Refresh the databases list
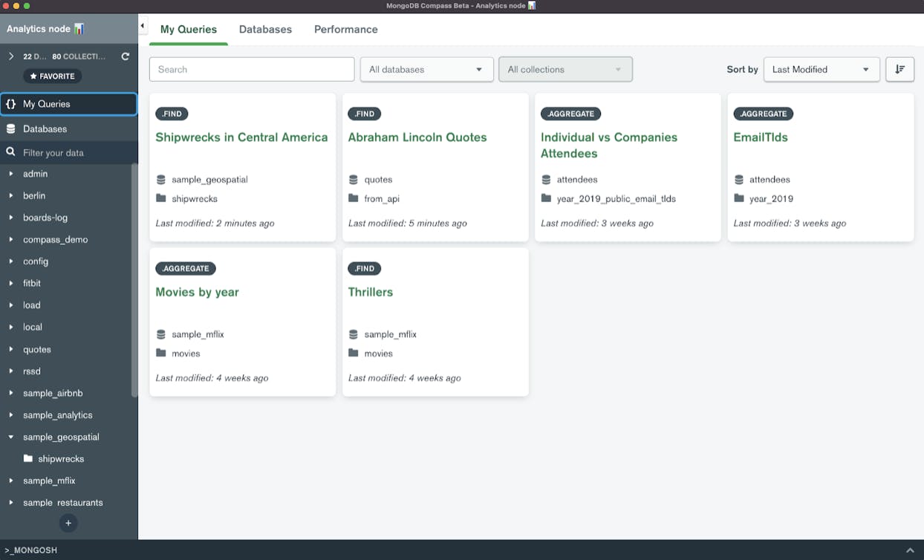This screenshot has width=924, height=560. pyautogui.click(x=124, y=56)
